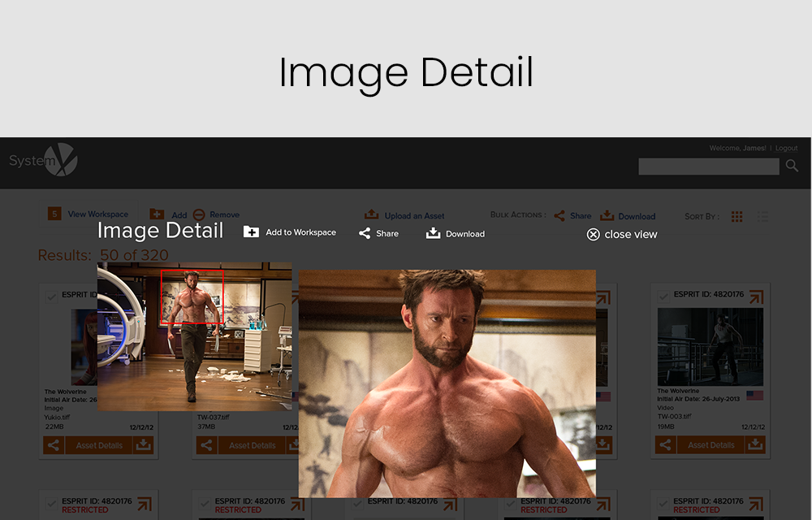Viewport: 812px width, 520px height.
Task: Switch to list view sort icon
Action: tap(762, 216)
